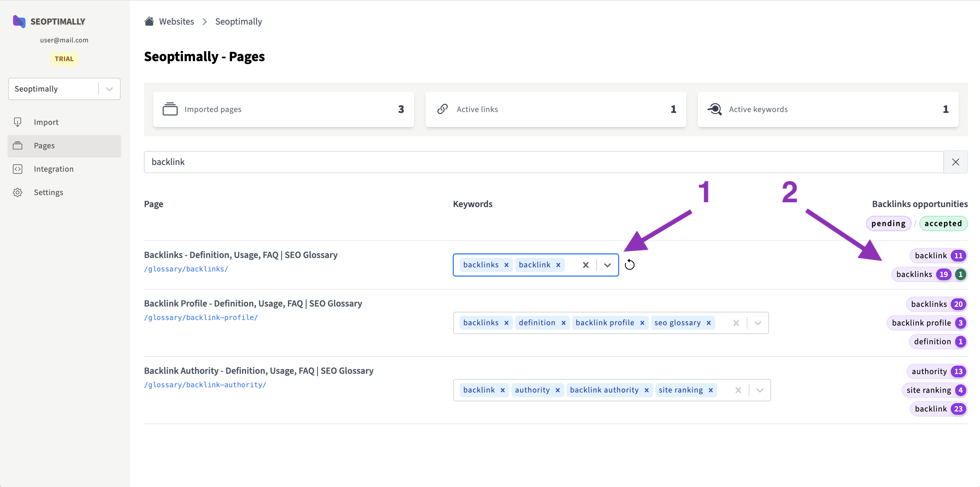980x487 pixels.
Task: Remove 'backlink authority' keyword tag
Action: point(646,390)
